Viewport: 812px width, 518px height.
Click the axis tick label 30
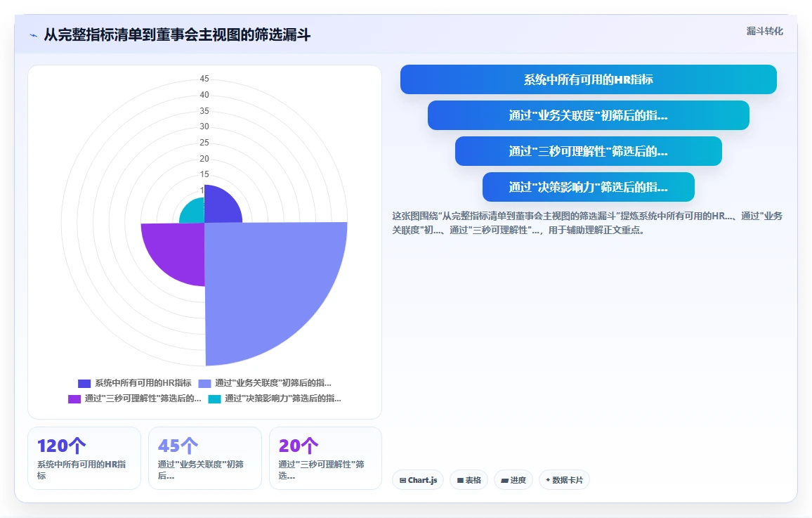[204, 127]
